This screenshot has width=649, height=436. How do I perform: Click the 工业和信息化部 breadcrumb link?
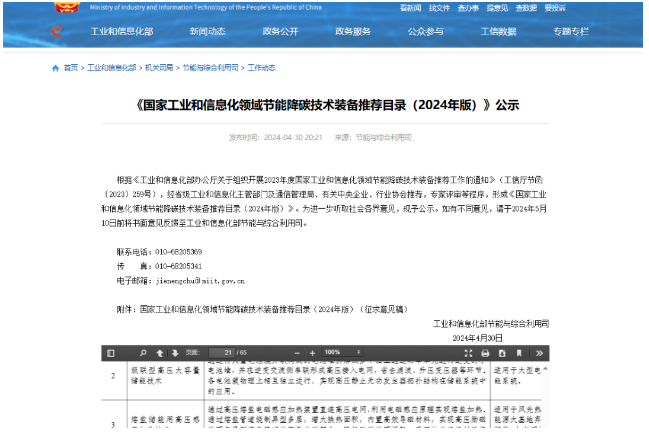111,68
